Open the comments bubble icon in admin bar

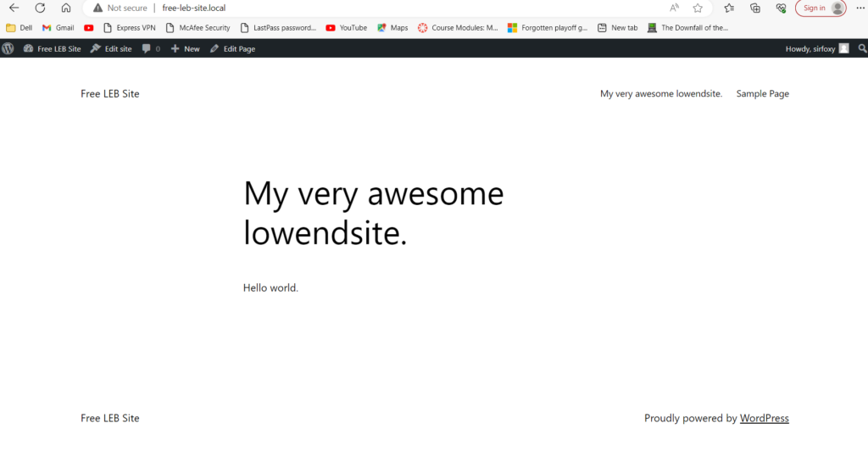pos(151,49)
